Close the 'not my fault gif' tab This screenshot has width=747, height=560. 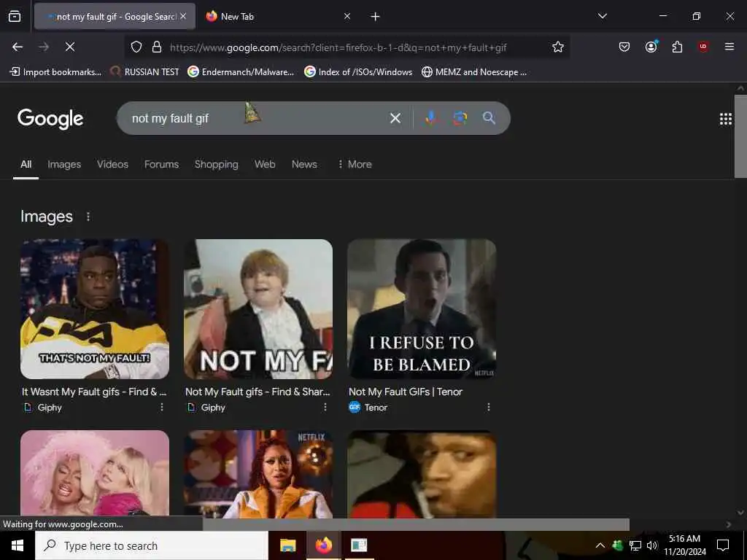183,17
